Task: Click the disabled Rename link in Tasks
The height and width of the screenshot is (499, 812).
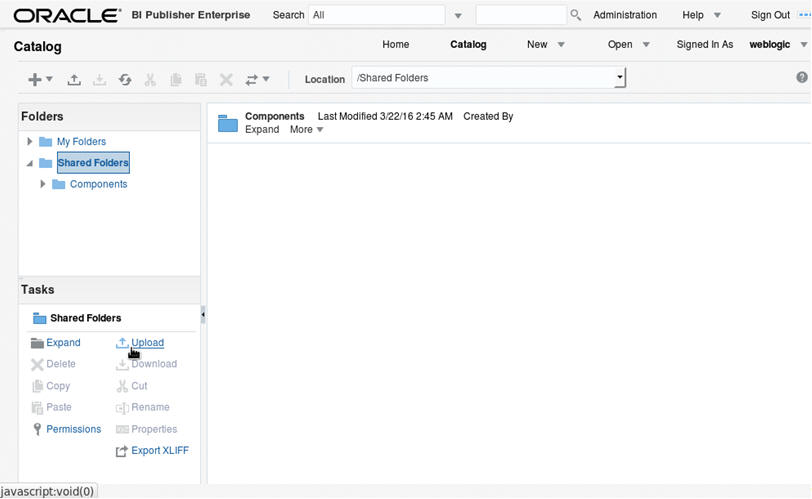Action: coord(150,407)
